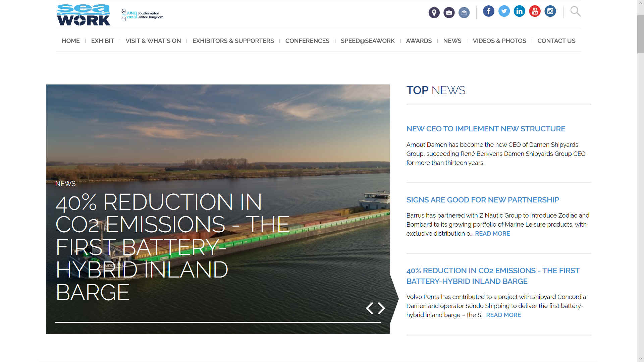This screenshot has height=362, width=644.
Task: Click the large slider headline about battery-hybrid barge
Action: pos(172,247)
